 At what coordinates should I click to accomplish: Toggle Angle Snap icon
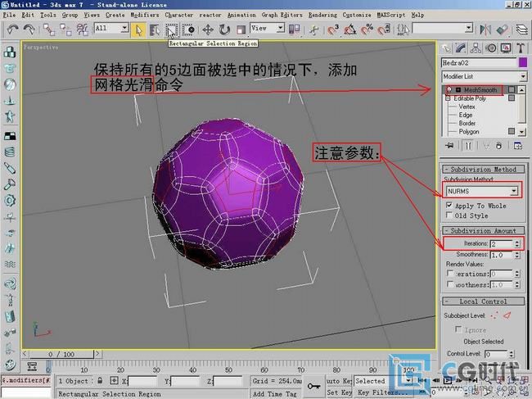[350, 29]
